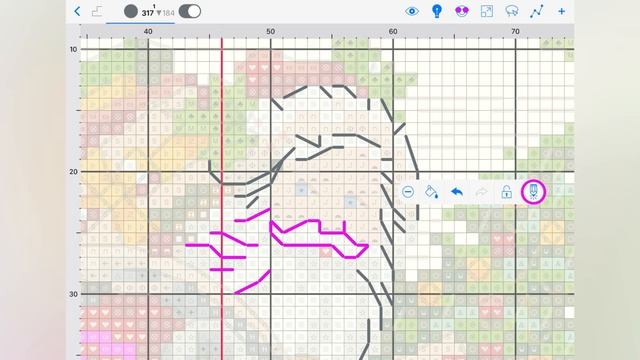Tap row number 20 on the left ruler
This screenshot has width=640, height=360.
coord(73,172)
